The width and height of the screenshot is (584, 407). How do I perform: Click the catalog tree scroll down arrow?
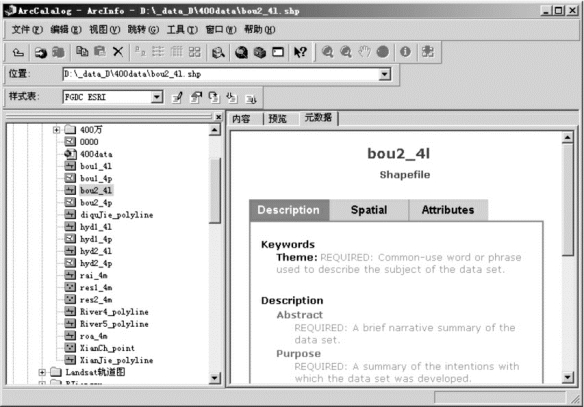point(215,378)
